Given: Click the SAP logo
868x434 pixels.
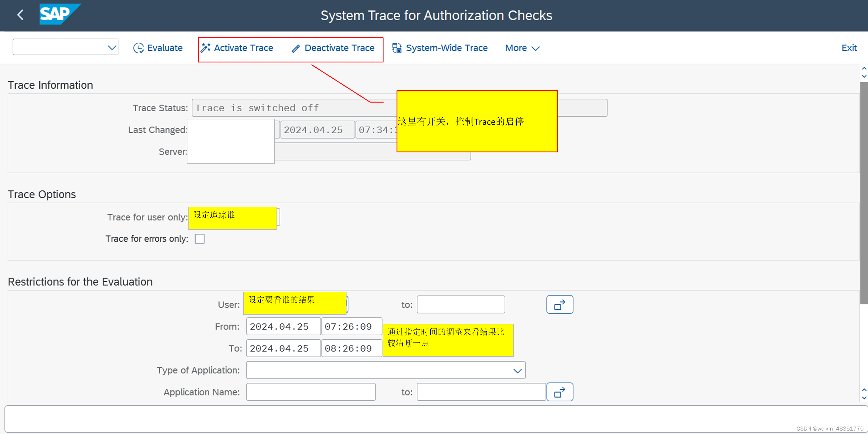Looking at the screenshot, I should [x=59, y=14].
